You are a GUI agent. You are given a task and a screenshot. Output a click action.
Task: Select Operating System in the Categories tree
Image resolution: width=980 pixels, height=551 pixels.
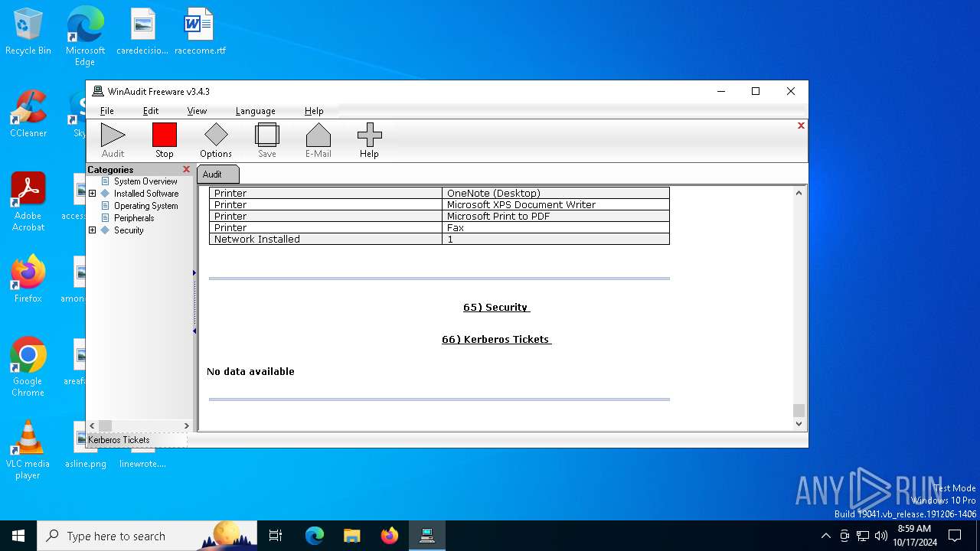145,206
